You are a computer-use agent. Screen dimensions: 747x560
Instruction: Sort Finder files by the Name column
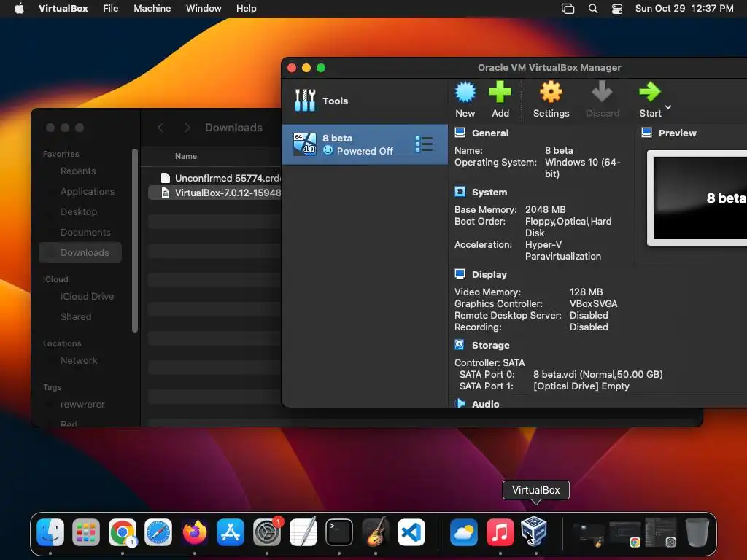(186, 156)
